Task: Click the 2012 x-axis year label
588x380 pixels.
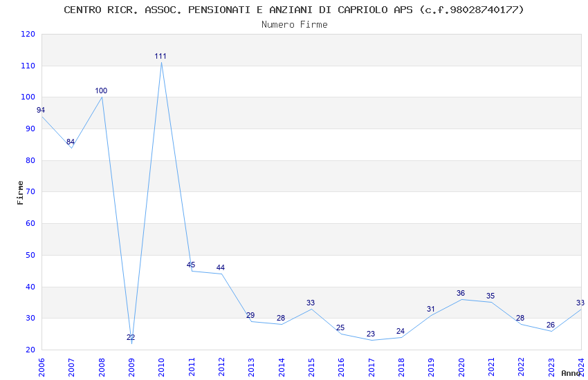Action: pos(221,367)
